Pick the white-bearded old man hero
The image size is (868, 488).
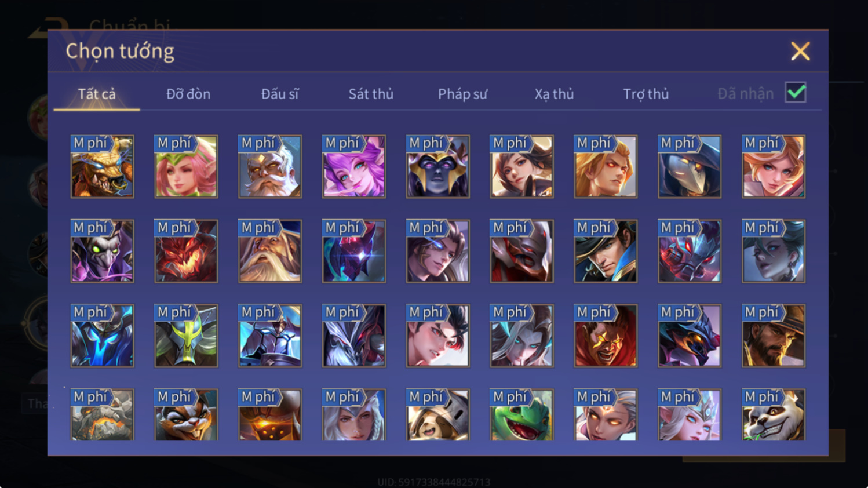click(x=270, y=167)
